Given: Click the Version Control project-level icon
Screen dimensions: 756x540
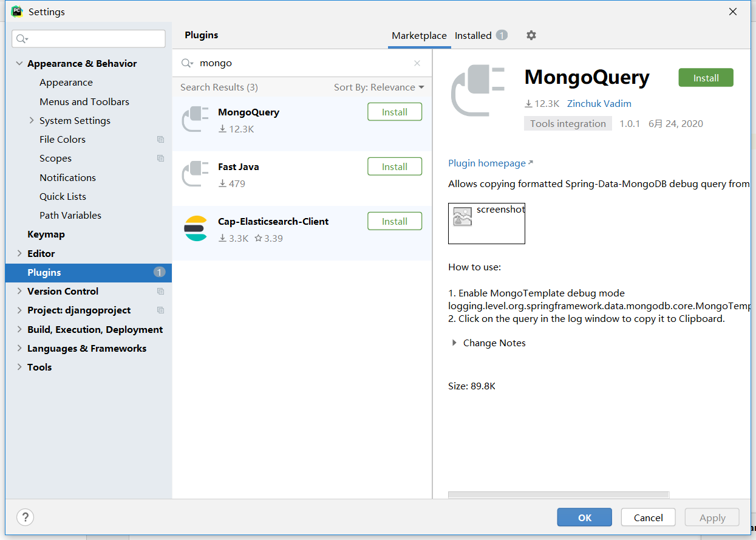Looking at the screenshot, I should click(x=160, y=292).
